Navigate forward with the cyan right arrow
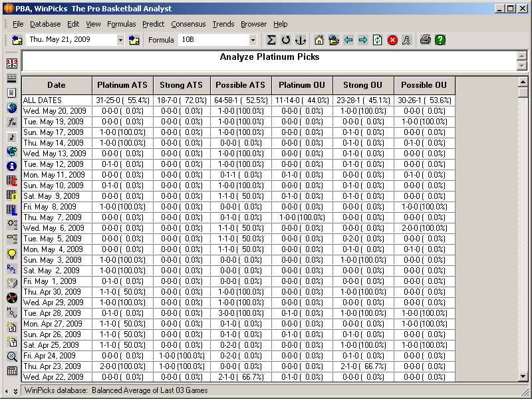 363,40
